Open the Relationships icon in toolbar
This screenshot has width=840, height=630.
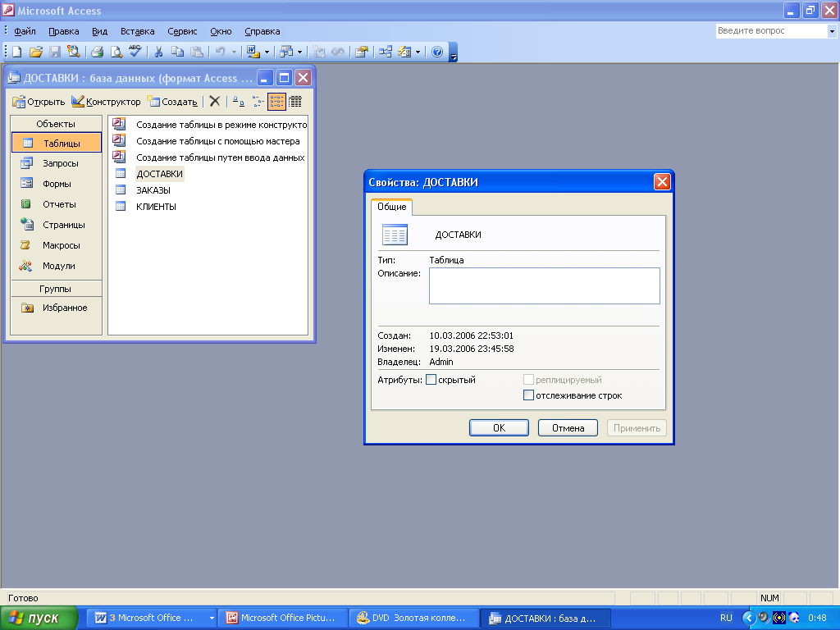pos(386,52)
